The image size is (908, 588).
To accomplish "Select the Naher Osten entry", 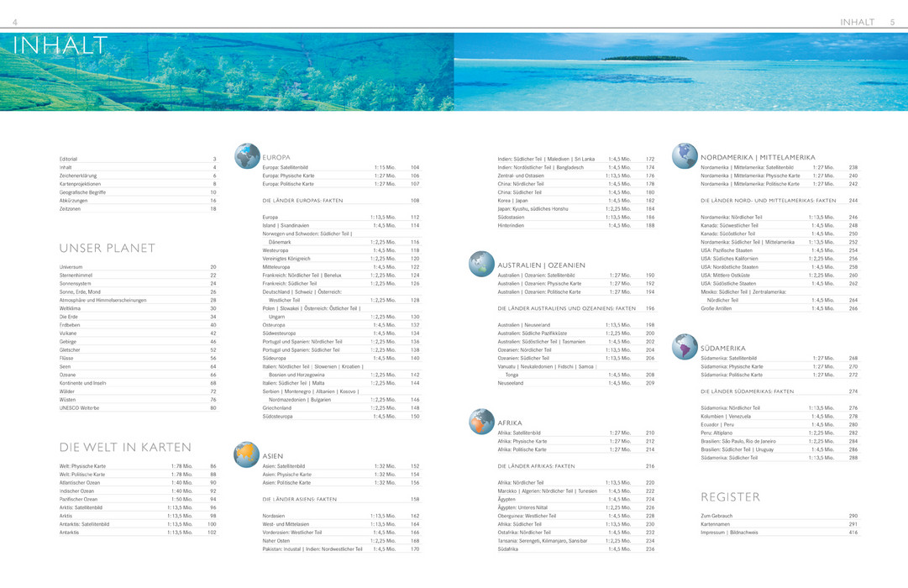I will [x=276, y=541].
